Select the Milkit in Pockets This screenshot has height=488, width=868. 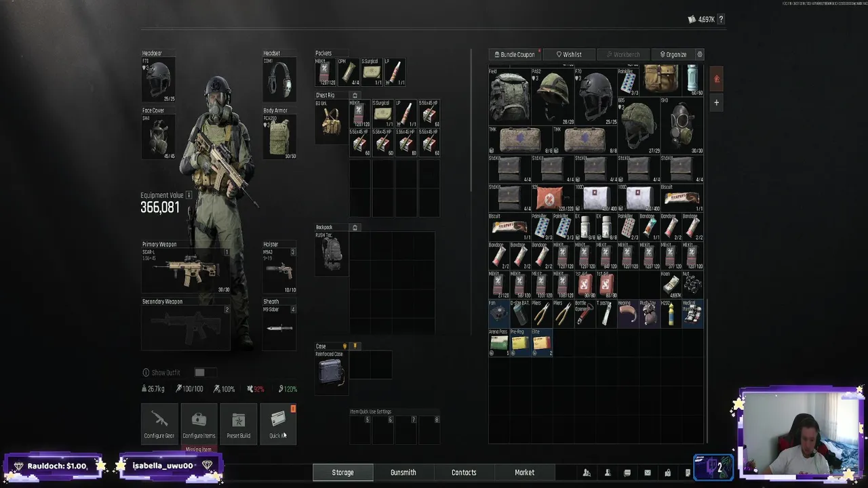coord(326,72)
